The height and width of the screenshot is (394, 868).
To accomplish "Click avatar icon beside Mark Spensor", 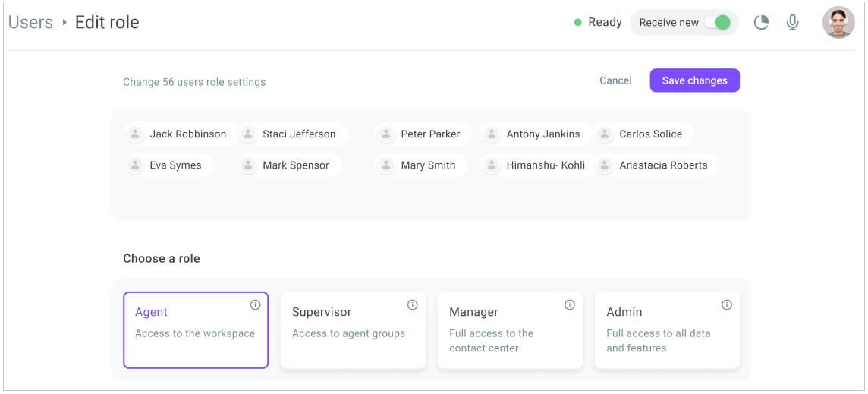I will (248, 165).
